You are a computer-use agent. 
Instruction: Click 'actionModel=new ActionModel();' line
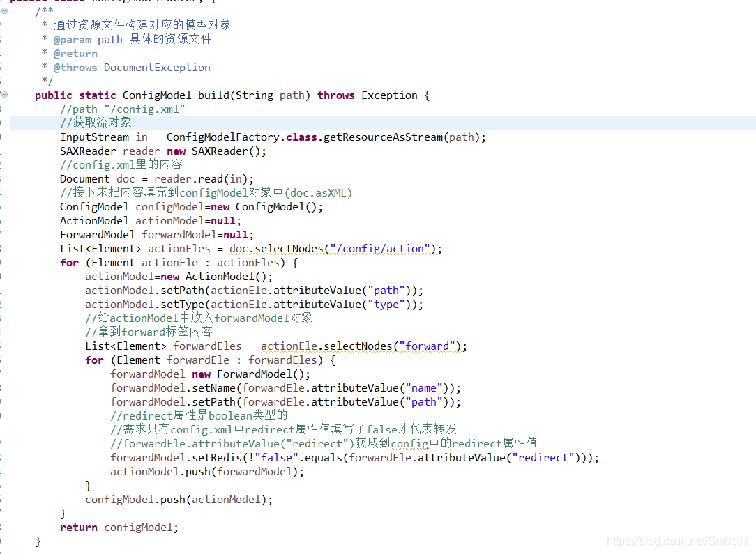179,277
